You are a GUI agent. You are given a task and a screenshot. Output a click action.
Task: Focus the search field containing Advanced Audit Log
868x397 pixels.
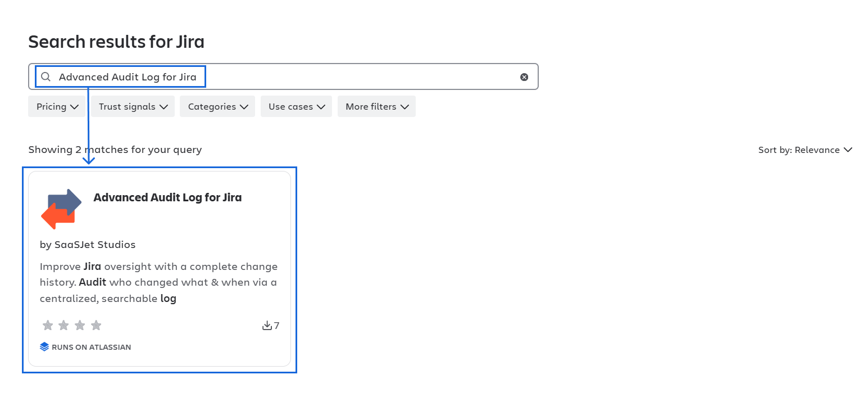281,77
